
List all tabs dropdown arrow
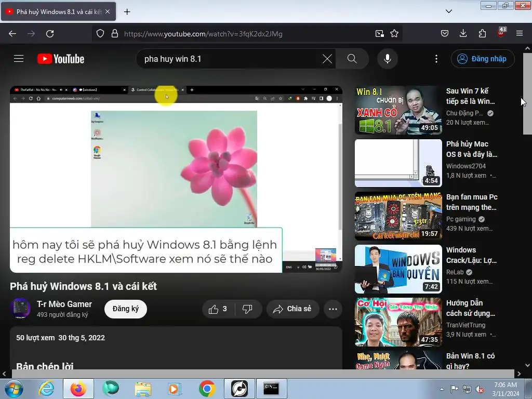(x=448, y=11)
